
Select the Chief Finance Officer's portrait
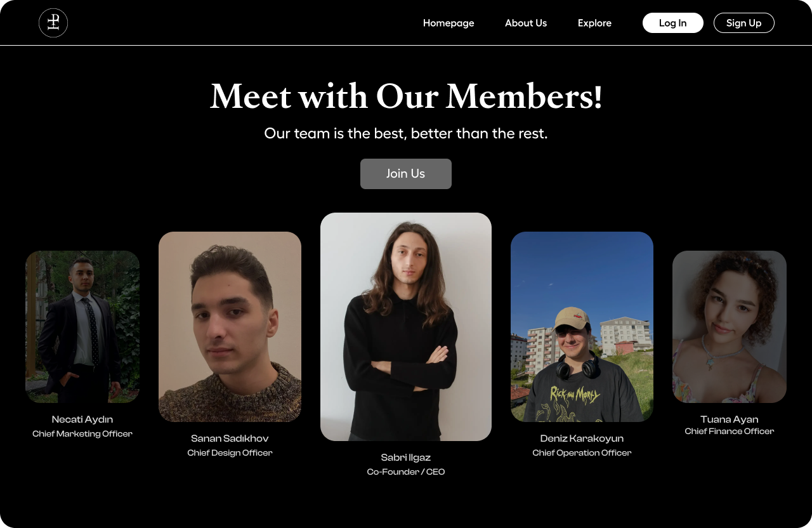(x=730, y=326)
